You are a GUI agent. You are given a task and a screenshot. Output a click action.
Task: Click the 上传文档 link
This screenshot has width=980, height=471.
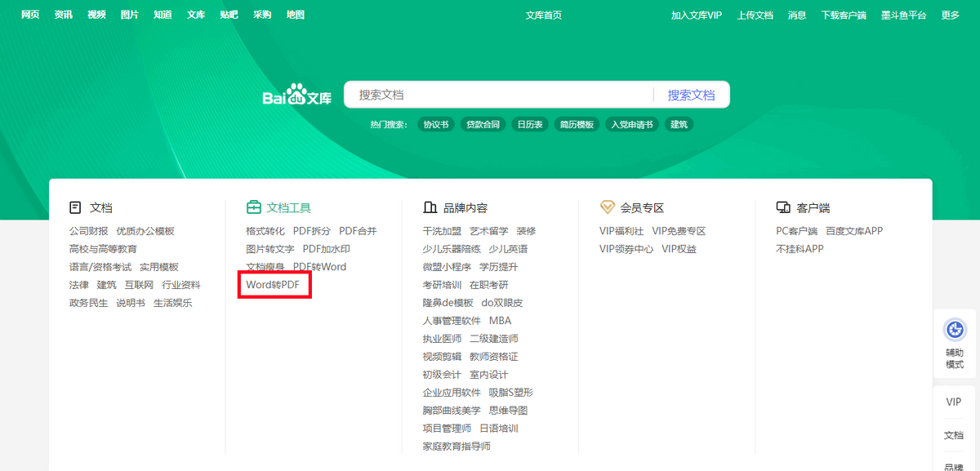point(755,14)
